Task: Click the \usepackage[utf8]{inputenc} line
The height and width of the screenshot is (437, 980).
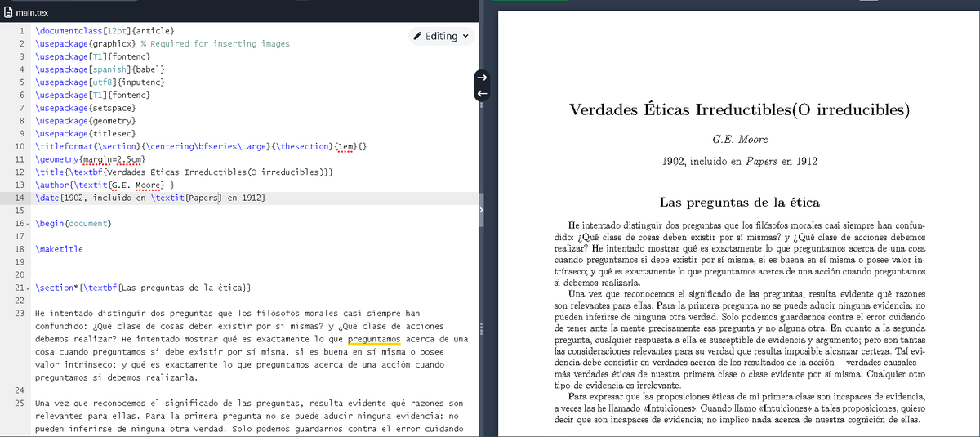Action: pos(101,82)
